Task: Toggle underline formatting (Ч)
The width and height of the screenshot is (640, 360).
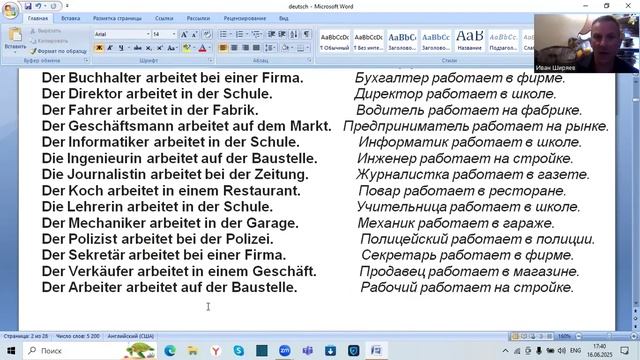Action: click(x=121, y=48)
